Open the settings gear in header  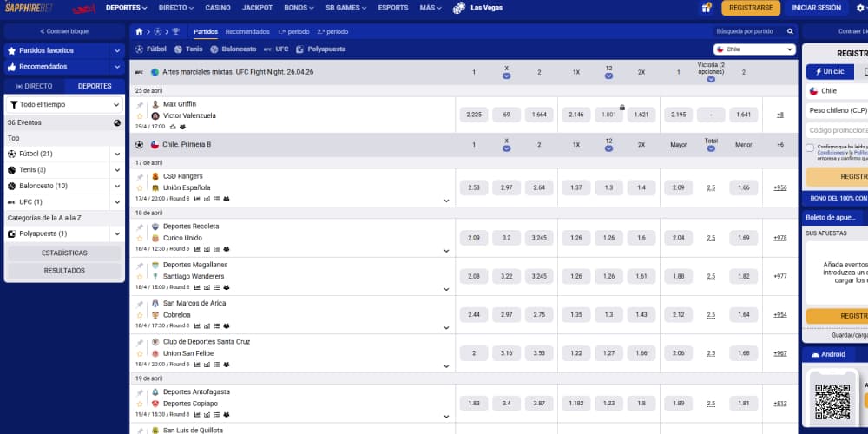[859, 9]
